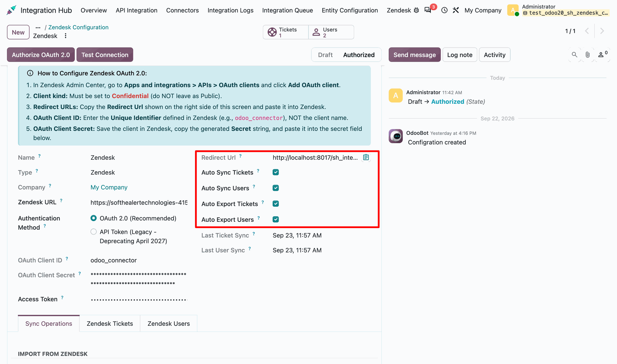Open the Users stat button
Screen dimensions: 617x364
(331, 32)
